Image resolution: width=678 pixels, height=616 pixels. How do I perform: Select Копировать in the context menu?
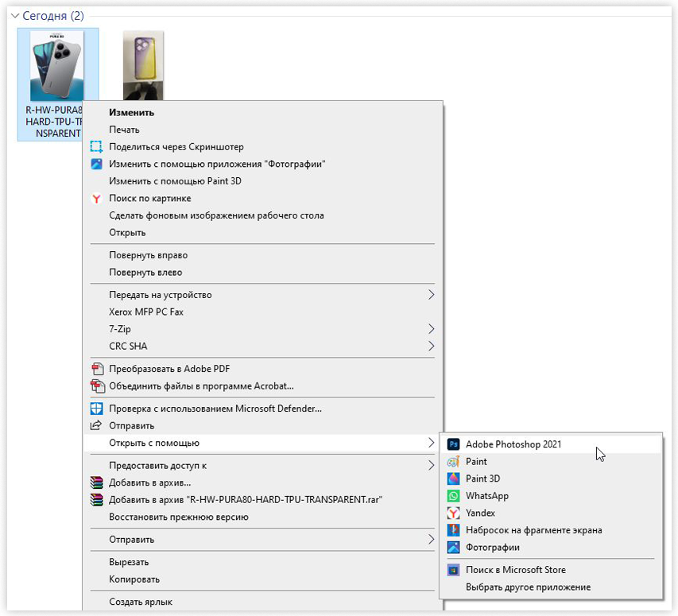pos(134,579)
